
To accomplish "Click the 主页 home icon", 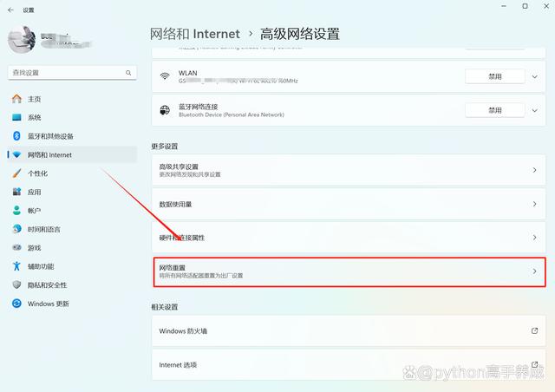I will pyautogui.click(x=16, y=99).
